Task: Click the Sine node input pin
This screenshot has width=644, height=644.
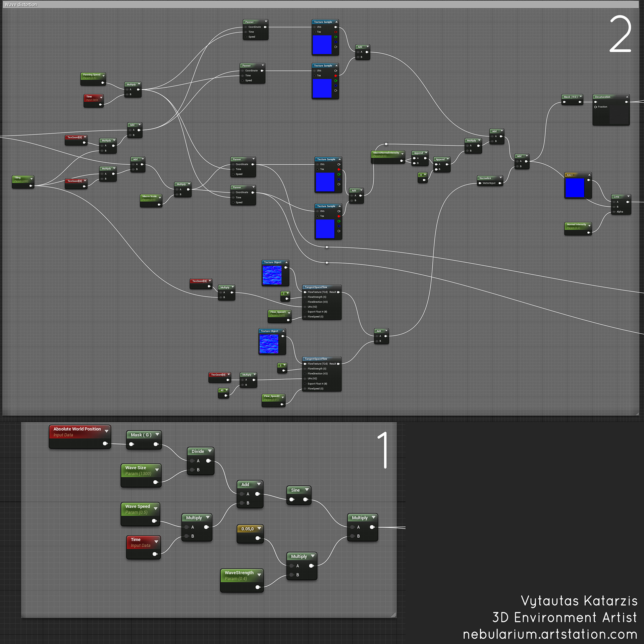Action: click(x=292, y=499)
